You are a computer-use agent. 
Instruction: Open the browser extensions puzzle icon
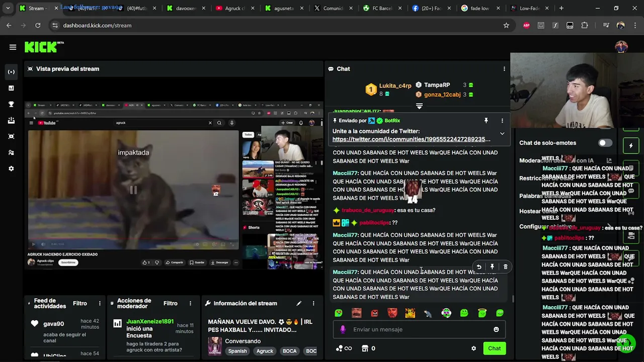pos(584,25)
